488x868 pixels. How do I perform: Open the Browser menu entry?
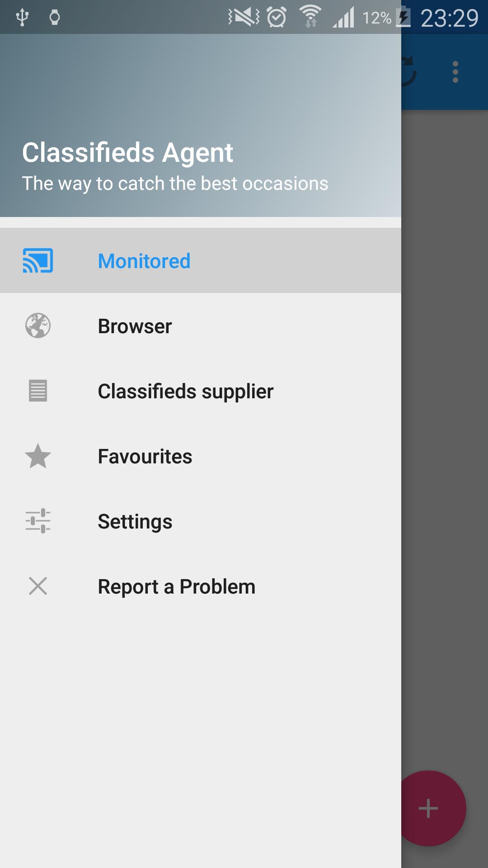pyautogui.click(x=135, y=326)
